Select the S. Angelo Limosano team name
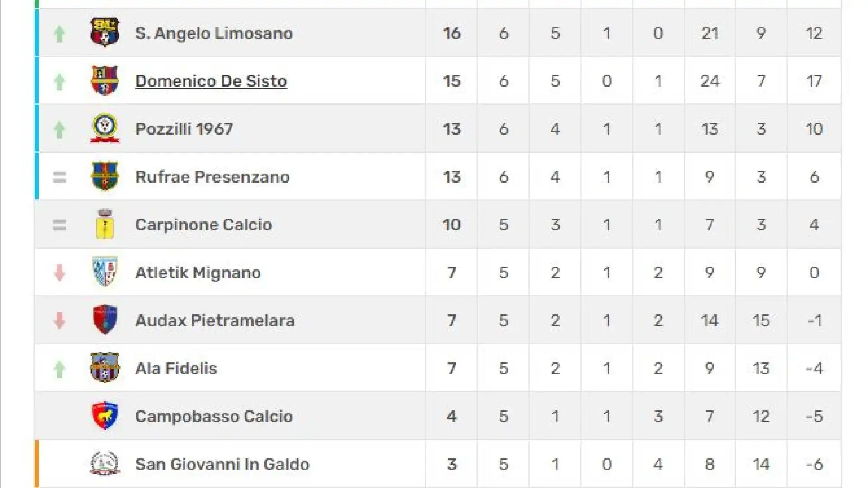868x488 pixels. pos(214,33)
